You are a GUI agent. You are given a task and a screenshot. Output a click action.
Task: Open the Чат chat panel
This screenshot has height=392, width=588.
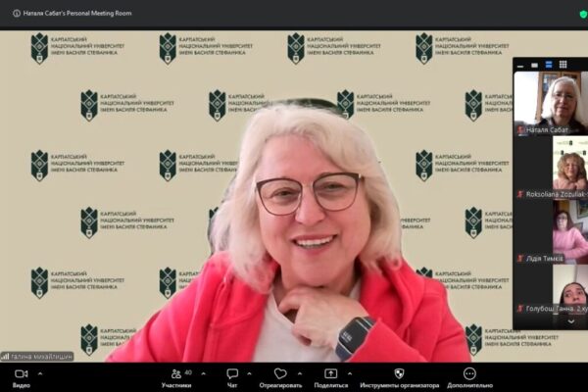coord(232,373)
